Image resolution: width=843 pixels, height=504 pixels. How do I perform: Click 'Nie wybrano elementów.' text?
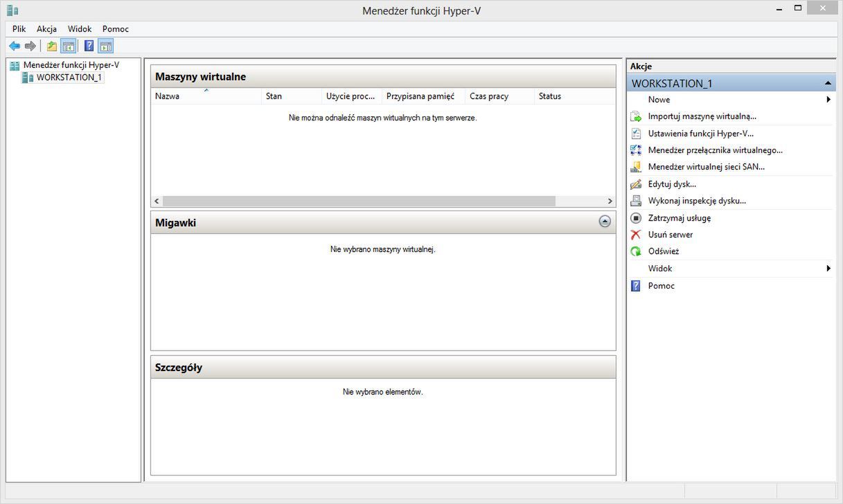pos(383,392)
